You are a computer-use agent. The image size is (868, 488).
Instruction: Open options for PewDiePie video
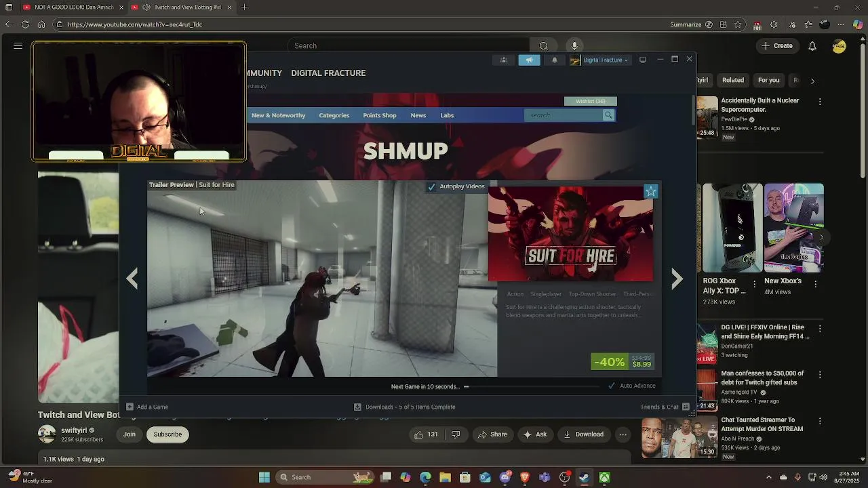pyautogui.click(x=820, y=102)
